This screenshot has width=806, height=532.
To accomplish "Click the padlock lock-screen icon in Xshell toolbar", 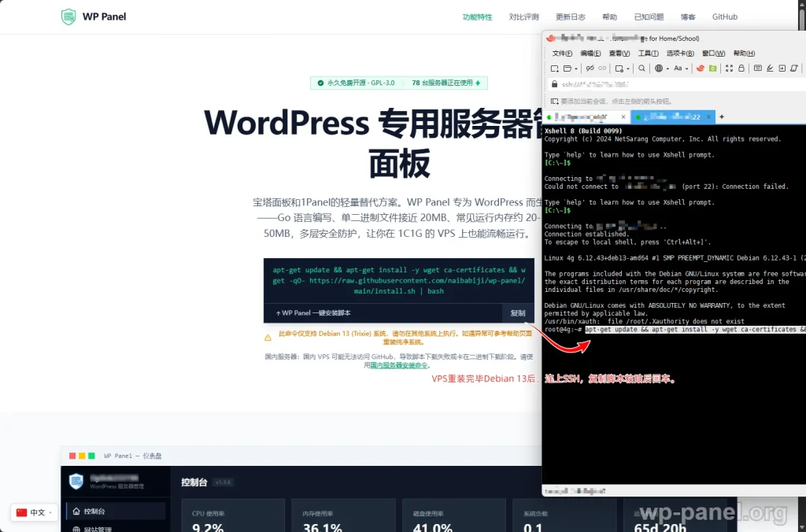I will click(x=741, y=68).
